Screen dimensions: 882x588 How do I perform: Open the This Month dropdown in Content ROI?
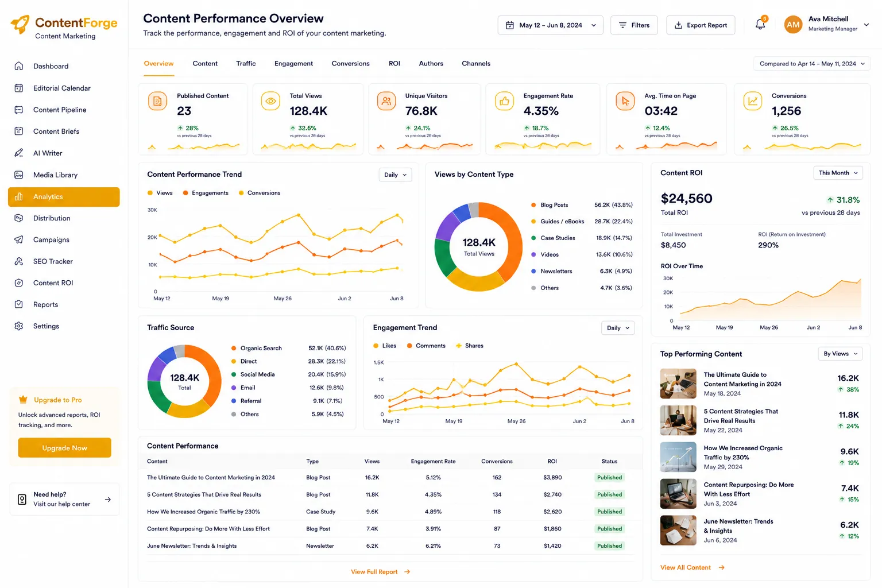(838, 173)
